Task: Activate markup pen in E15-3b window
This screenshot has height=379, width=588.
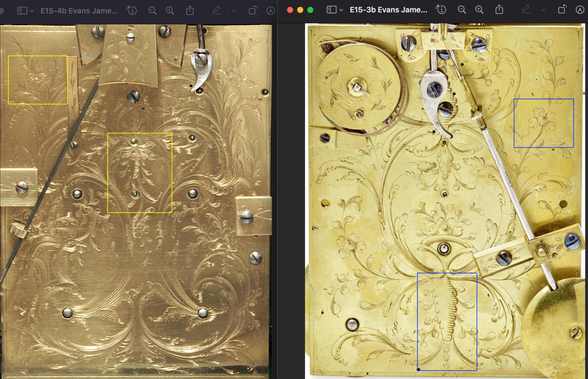Action: 526,9
